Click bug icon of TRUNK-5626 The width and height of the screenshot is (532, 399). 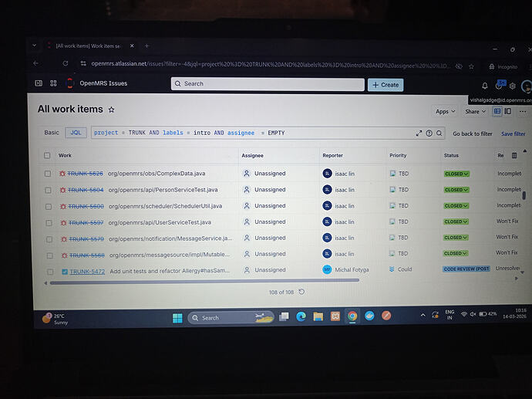62,174
